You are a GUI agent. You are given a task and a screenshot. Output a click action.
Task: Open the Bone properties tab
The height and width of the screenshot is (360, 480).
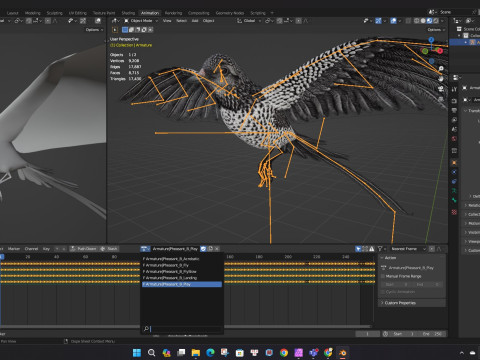[x=454, y=200]
